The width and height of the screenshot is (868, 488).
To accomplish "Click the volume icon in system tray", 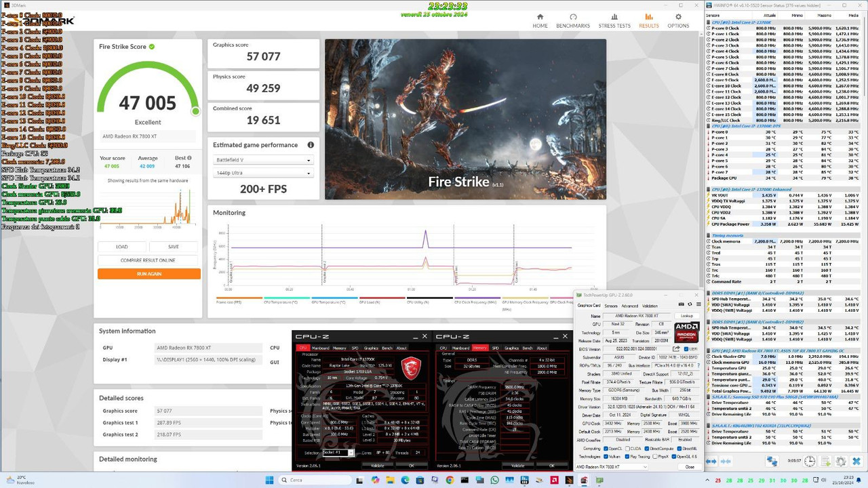I will pos(823,480).
